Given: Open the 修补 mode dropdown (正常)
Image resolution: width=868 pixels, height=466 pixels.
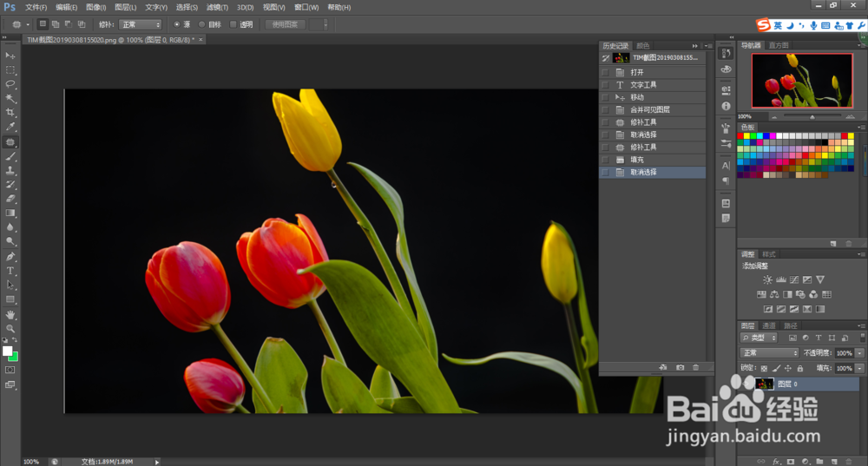Looking at the screenshot, I should 140,24.
